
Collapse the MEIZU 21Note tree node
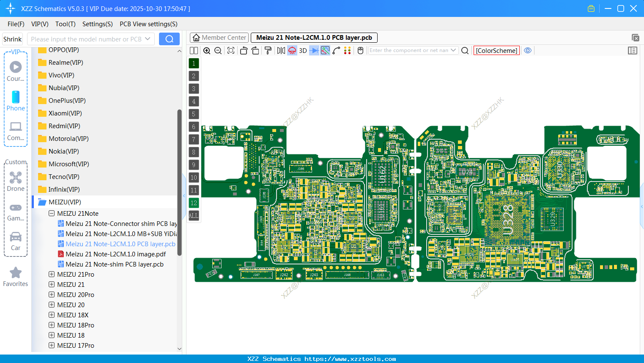click(52, 214)
